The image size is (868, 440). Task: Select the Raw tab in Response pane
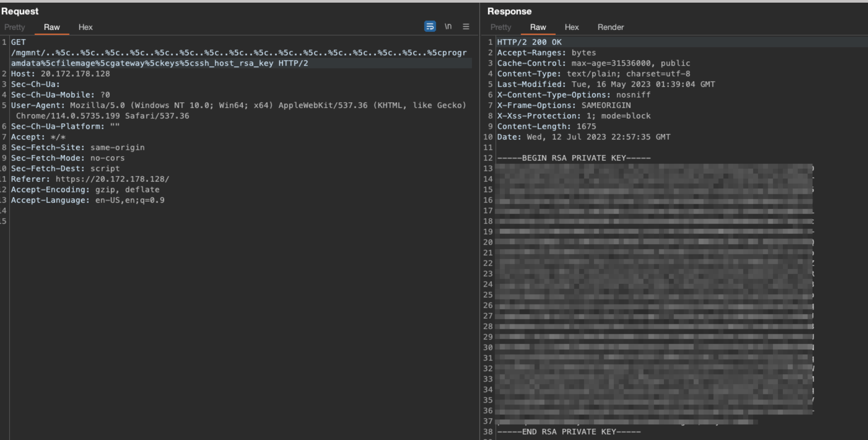tap(538, 27)
